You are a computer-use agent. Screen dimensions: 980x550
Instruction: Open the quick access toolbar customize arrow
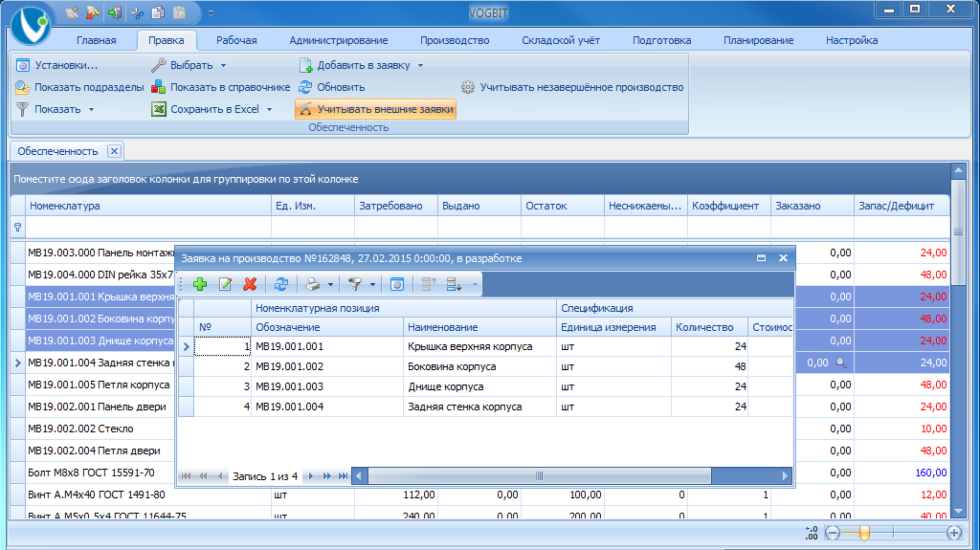pyautogui.click(x=211, y=13)
